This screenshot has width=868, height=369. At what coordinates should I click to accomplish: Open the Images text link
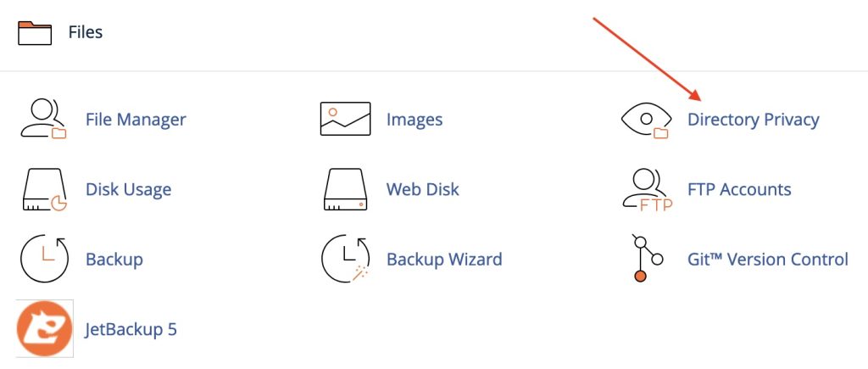[414, 120]
